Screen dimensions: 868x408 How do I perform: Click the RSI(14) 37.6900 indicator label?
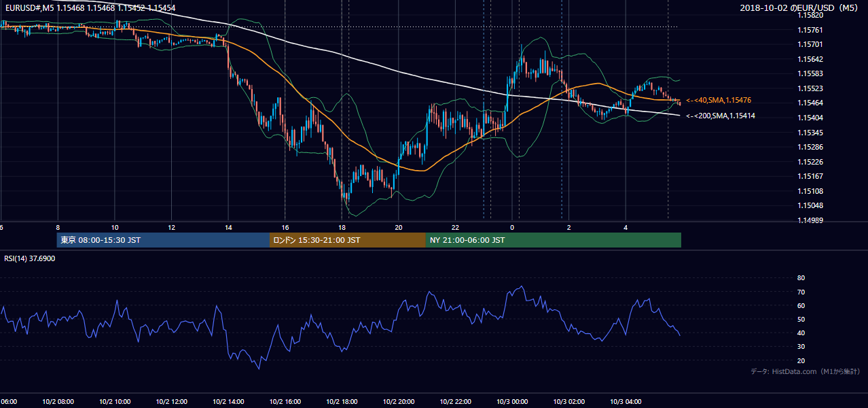pyautogui.click(x=30, y=259)
